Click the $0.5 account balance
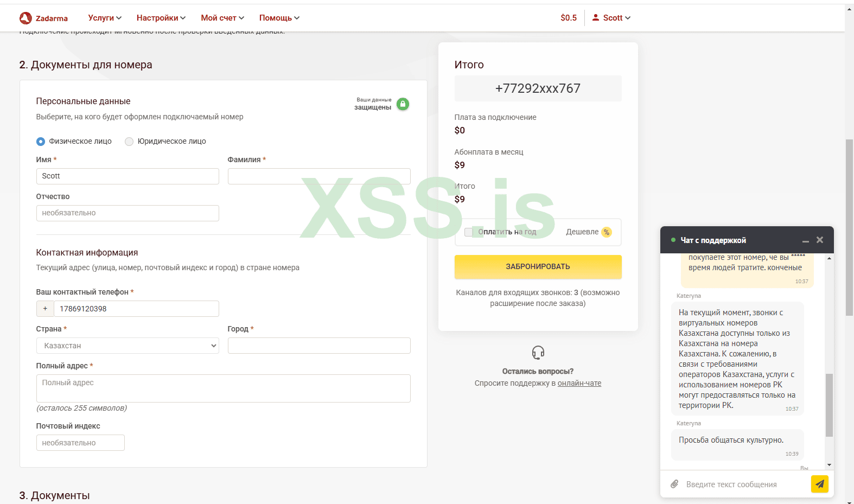854x504 pixels. (x=569, y=18)
